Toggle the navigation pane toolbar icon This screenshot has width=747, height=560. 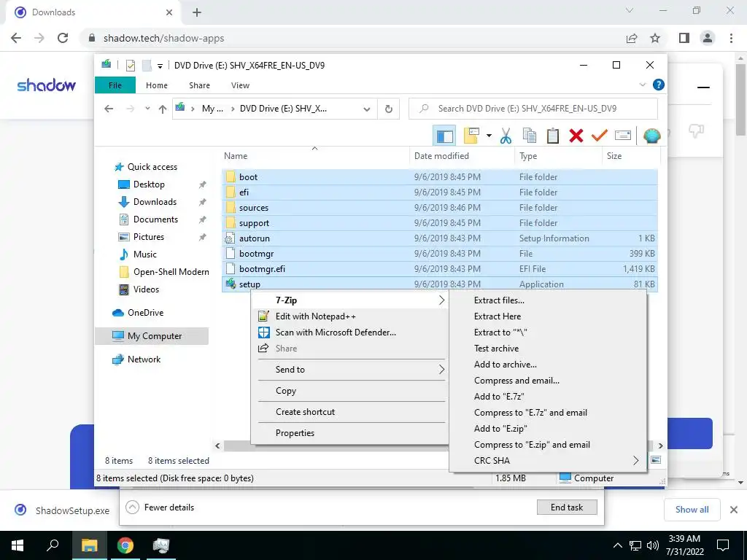point(444,136)
